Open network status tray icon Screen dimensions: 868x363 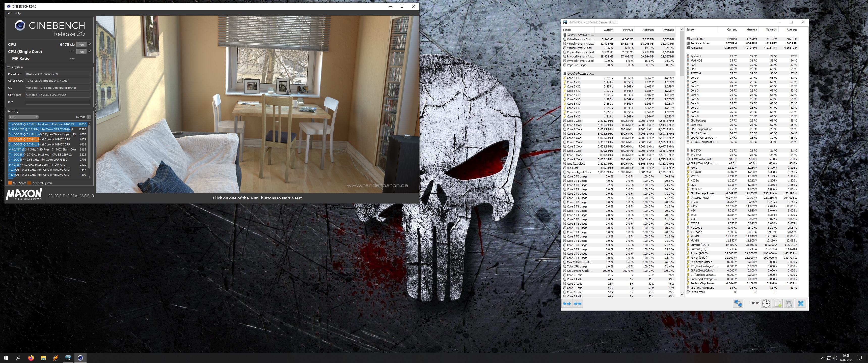(x=829, y=358)
